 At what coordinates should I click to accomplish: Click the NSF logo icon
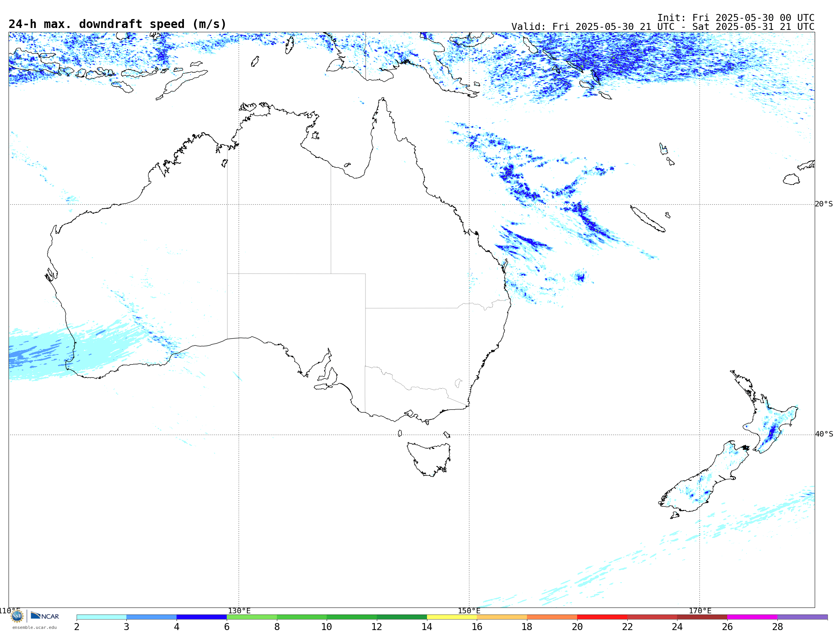click(17, 616)
